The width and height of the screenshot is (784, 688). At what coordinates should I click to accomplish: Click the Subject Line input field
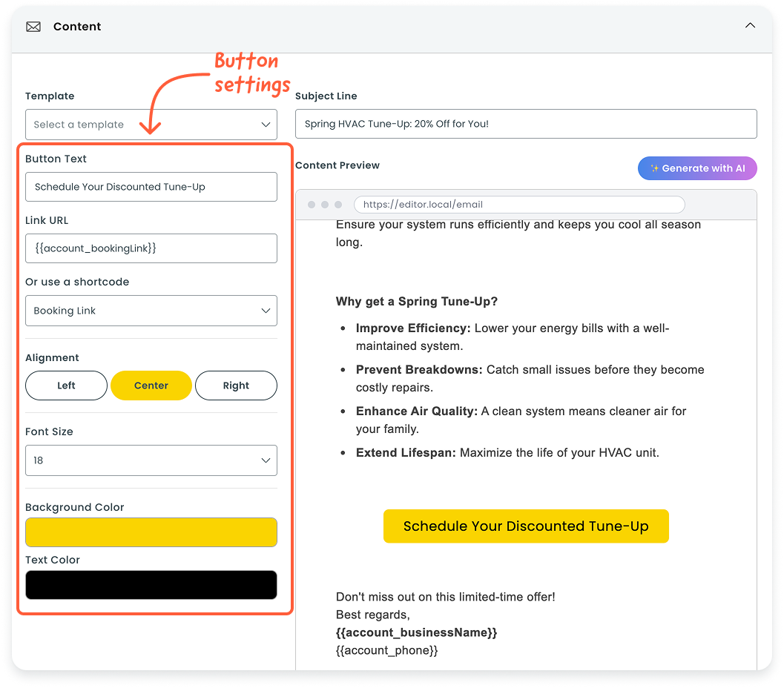point(526,124)
